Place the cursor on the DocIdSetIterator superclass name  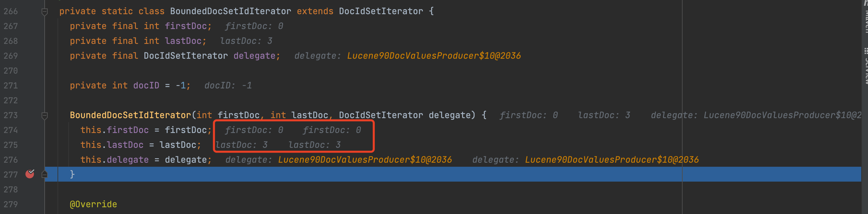click(381, 11)
